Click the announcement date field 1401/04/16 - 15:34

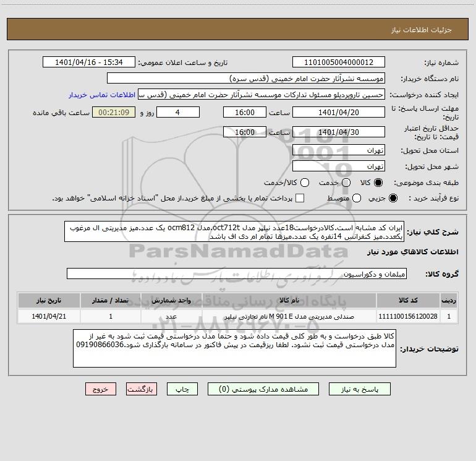tap(88, 62)
